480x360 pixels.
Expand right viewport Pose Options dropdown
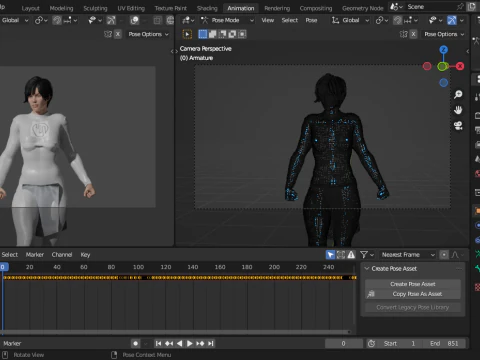pyautogui.click(x=444, y=34)
